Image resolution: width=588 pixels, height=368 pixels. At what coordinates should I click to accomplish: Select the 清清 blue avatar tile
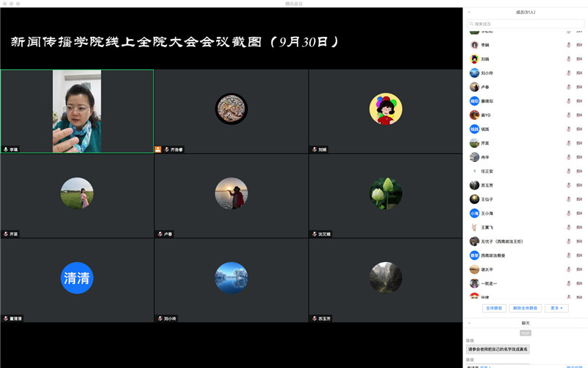77,278
